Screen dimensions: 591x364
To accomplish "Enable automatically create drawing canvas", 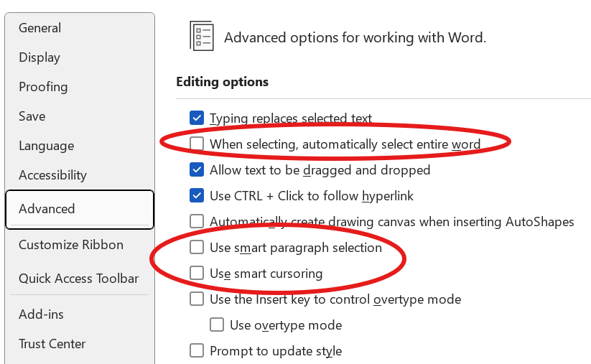I will (197, 221).
